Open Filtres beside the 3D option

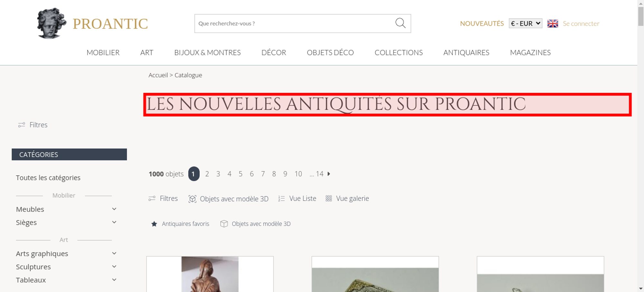(x=163, y=198)
